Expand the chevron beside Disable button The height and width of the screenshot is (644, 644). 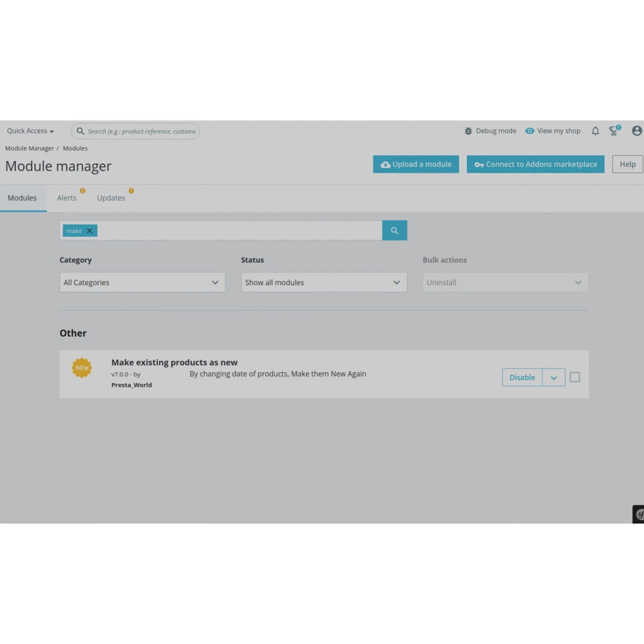coord(554,377)
